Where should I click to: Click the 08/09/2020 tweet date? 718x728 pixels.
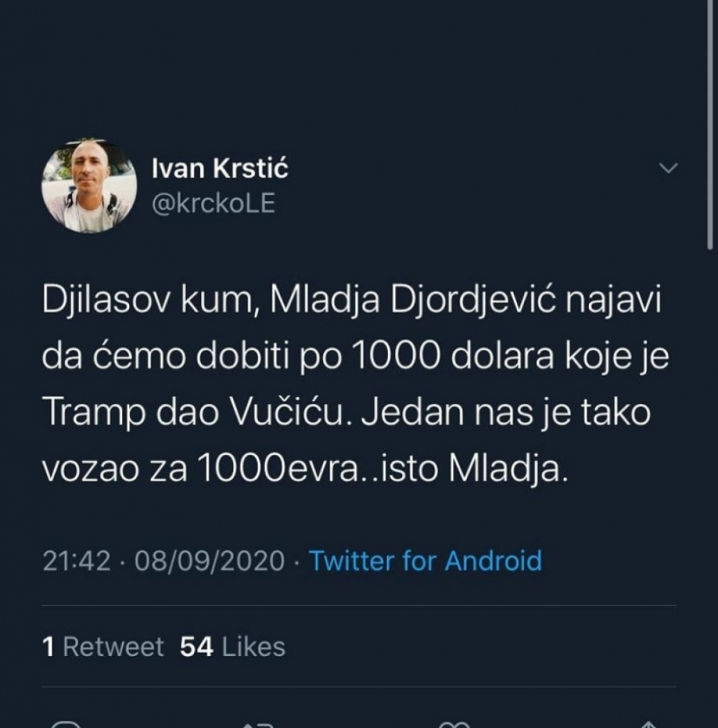tap(209, 560)
